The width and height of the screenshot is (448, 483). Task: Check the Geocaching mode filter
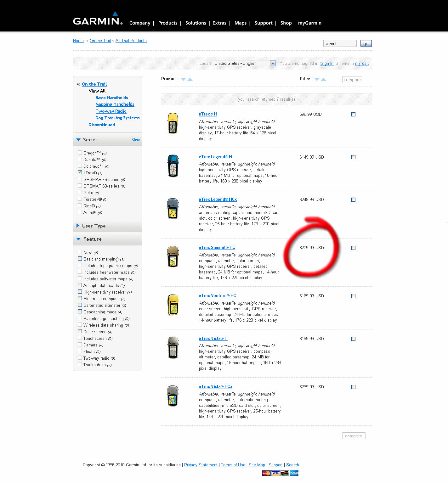80,312
